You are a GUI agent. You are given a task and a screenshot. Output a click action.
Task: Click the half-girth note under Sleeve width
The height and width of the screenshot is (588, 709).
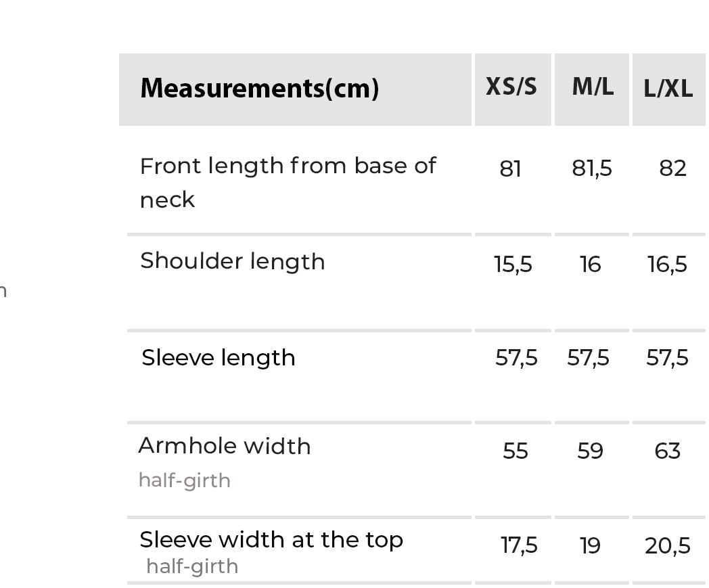193,566
